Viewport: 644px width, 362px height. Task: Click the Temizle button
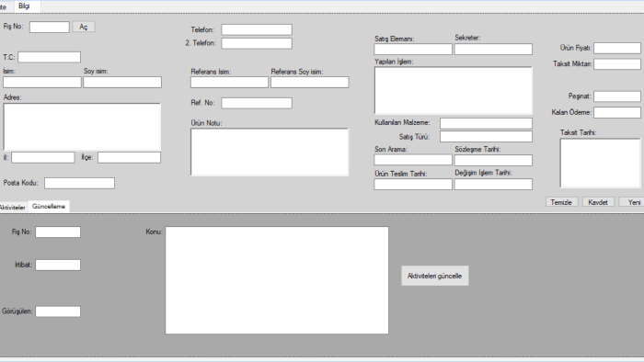pos(561,202)
